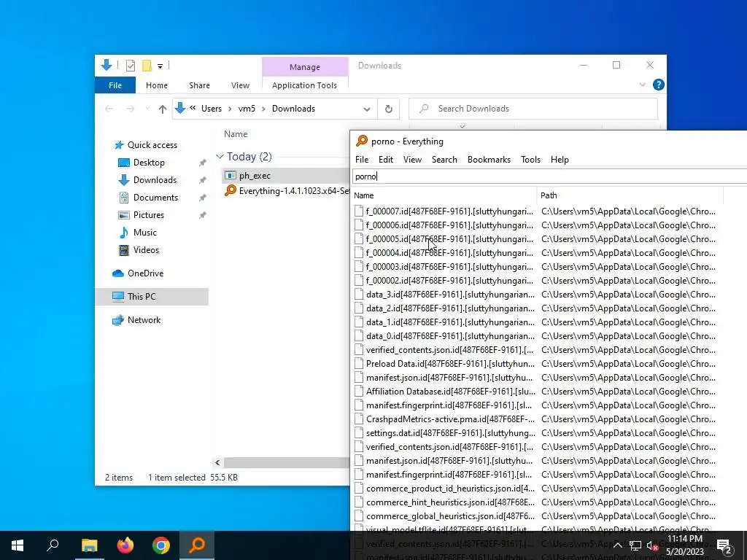Select Downloads in navigation pane
This screenshot has height=560, width=747.
pos(155,180)
